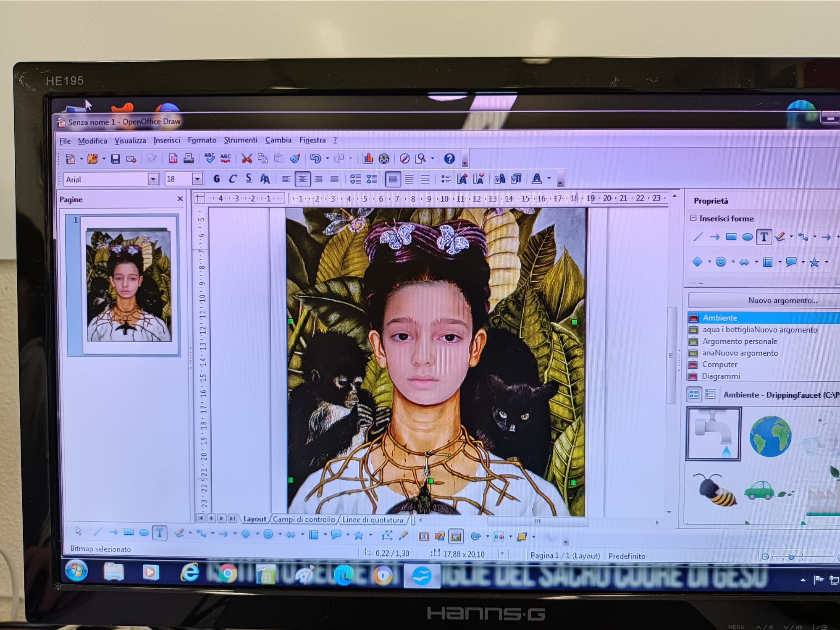Switch to Linee di quotatura tab
This screenshot has width=840, height=630.
click(373, 520)
